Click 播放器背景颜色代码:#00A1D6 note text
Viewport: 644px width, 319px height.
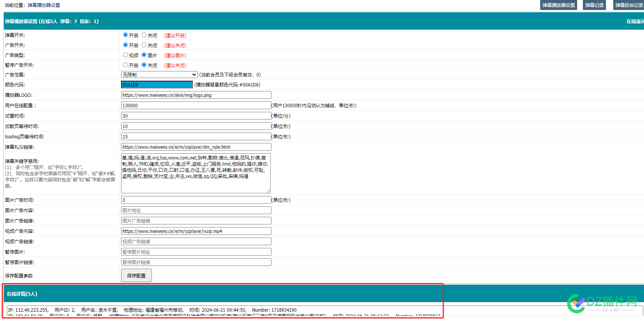pos(227,85)
